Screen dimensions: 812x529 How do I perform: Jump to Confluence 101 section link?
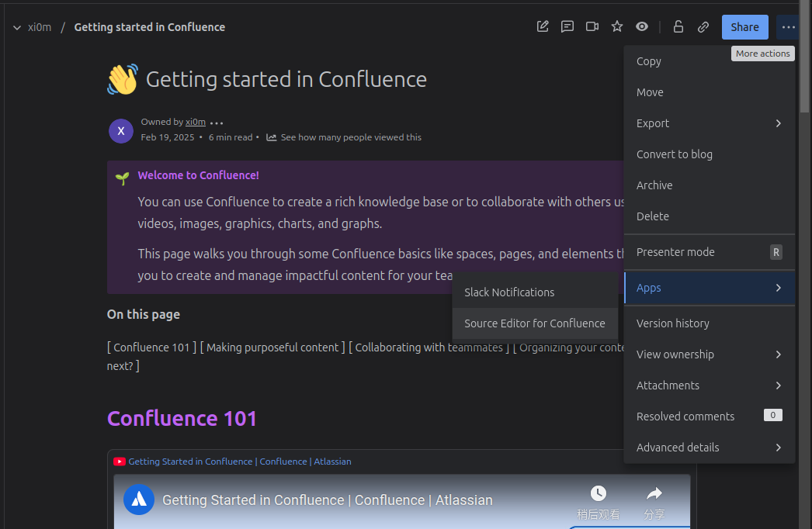pyautogui.click(x=151, y=347)
